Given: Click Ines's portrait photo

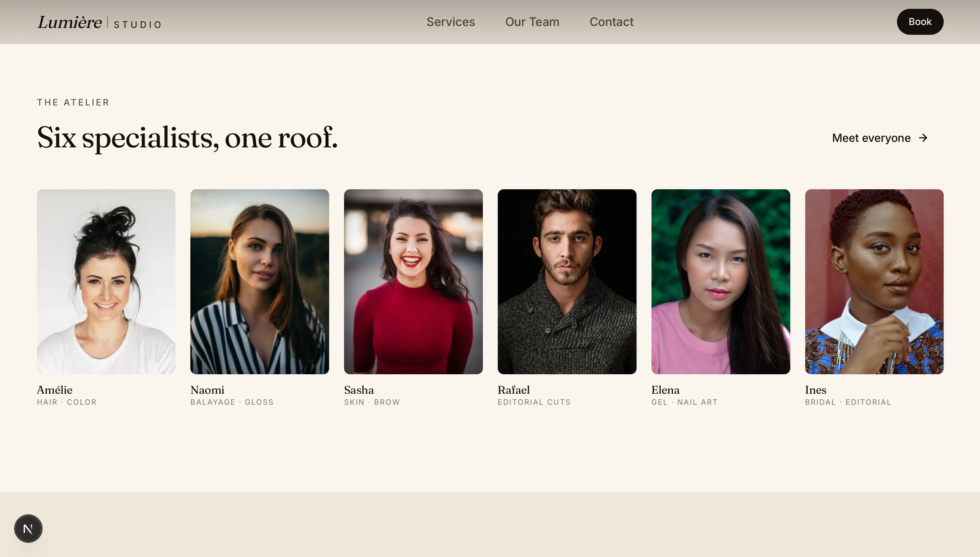Looking at the screenshot, I should pos(874,281).
